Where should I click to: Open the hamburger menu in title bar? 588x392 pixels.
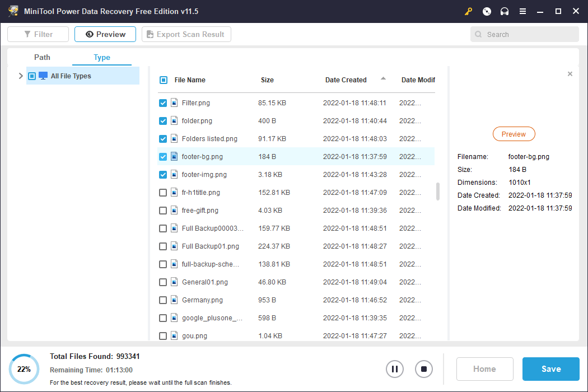tap(522, 11)
